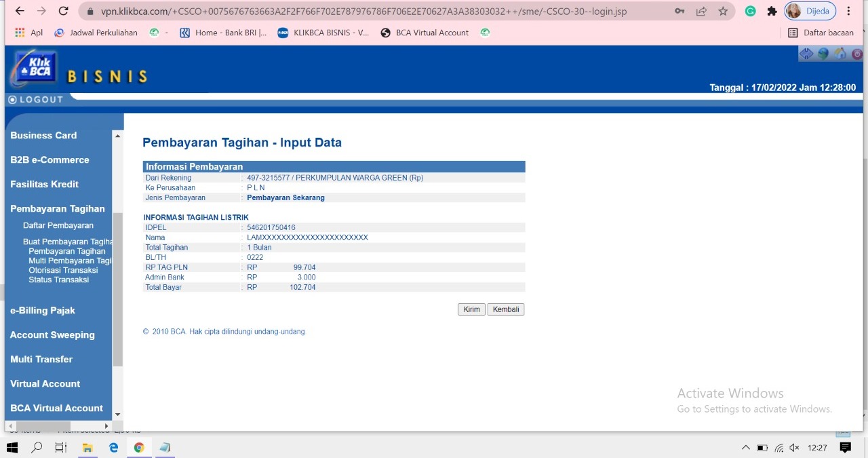
Task: Open the BCA Virtual Account bookmark
Action: point(425,33)
